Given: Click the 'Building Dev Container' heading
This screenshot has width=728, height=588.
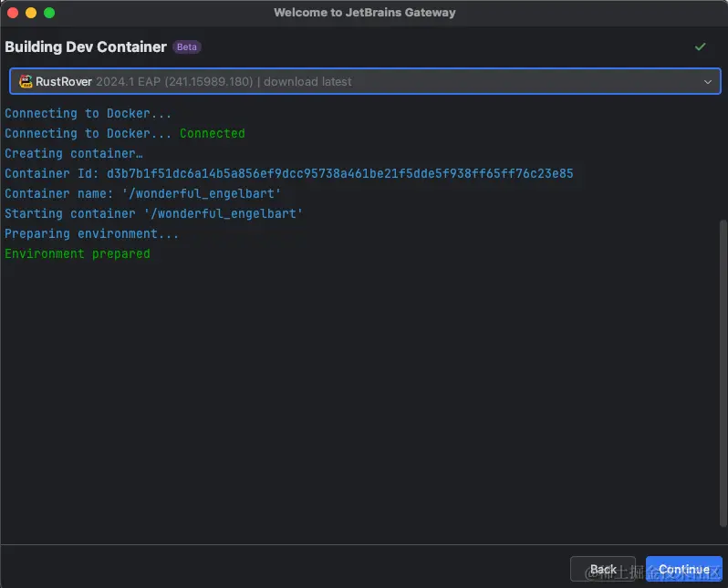Looking at the screenshot, I should (x=86, y=46).
